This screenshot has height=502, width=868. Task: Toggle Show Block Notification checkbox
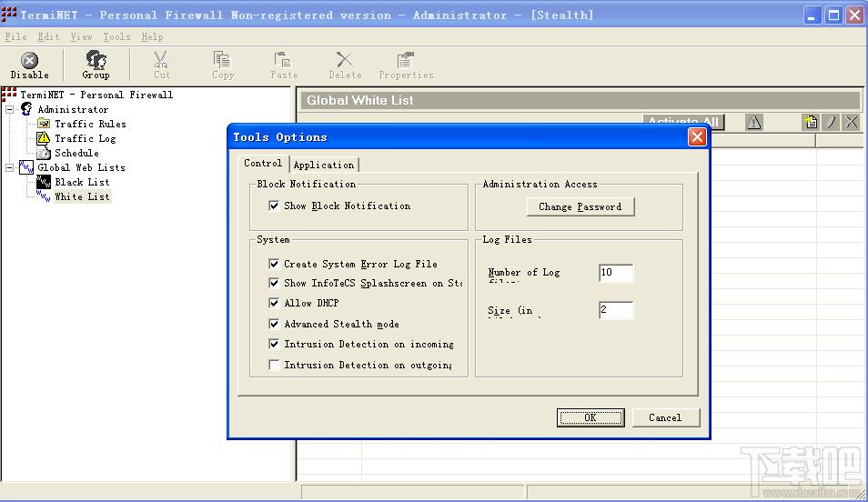click(274, 206)
